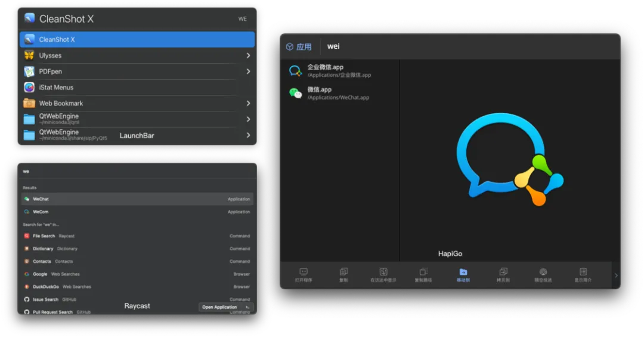Click the DuckDuckGo web search icon in Raycast

click(x=27, y=287)
